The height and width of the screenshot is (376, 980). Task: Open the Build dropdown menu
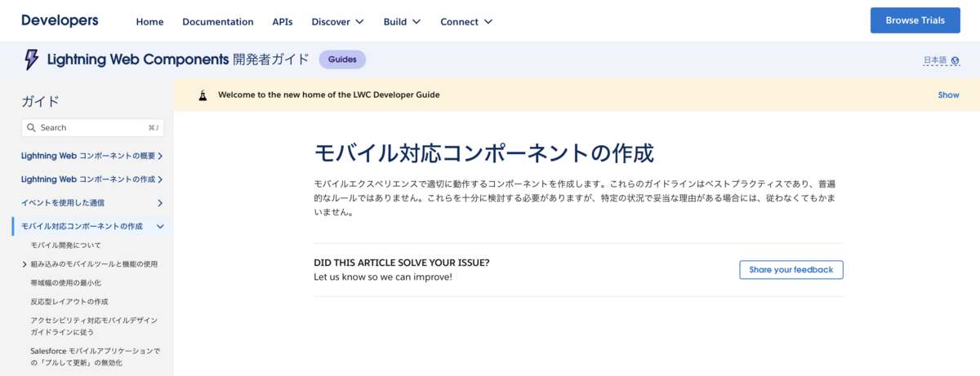pos(402,22)
